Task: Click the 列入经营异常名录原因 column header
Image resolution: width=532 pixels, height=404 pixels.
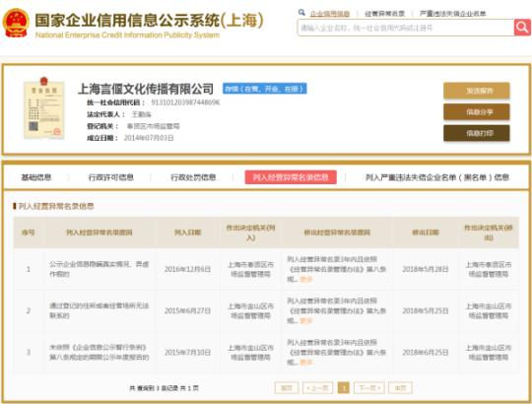Action: click(x=100, y=233)
